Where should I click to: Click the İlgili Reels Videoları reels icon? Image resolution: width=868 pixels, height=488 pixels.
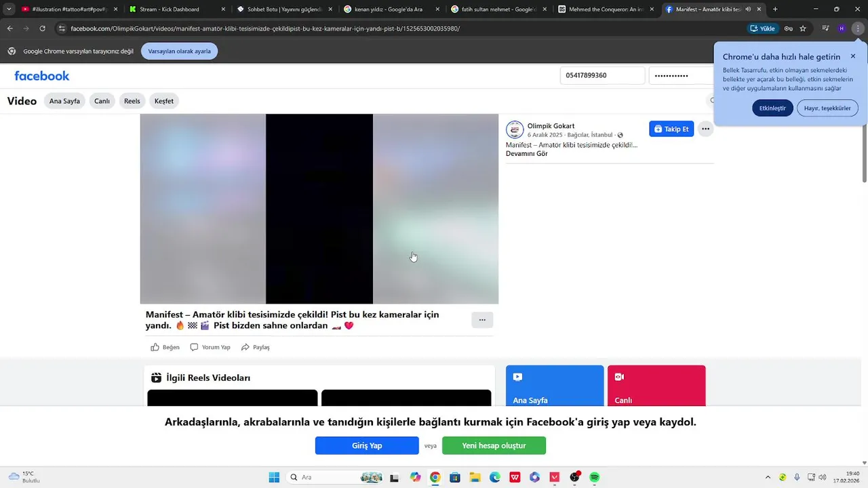pyautogui.click(x=156, y=378)
